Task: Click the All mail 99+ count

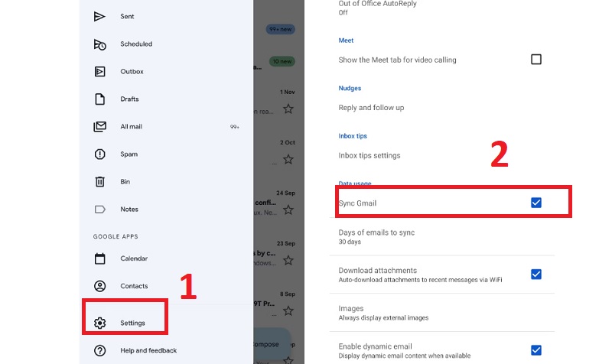Action: click(x=234, y=127)
